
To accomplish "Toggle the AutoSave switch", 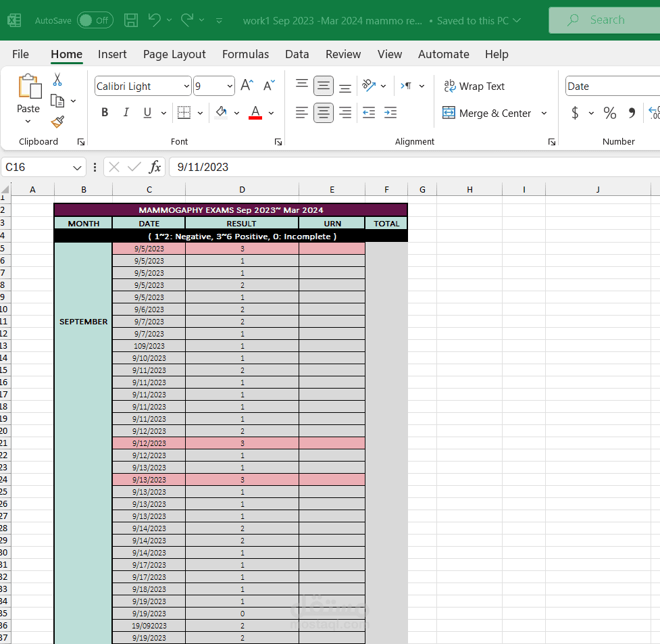I will point(95,20).
